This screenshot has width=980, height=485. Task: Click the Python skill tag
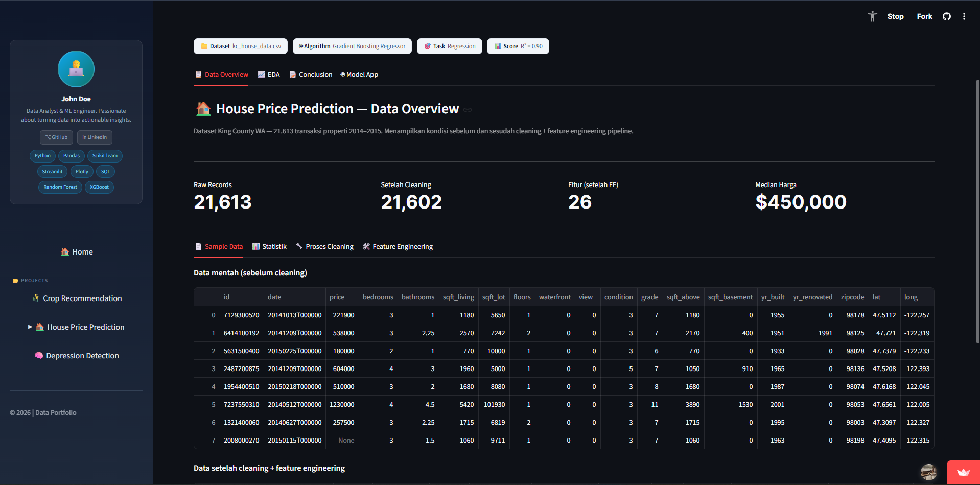point(42,156)
